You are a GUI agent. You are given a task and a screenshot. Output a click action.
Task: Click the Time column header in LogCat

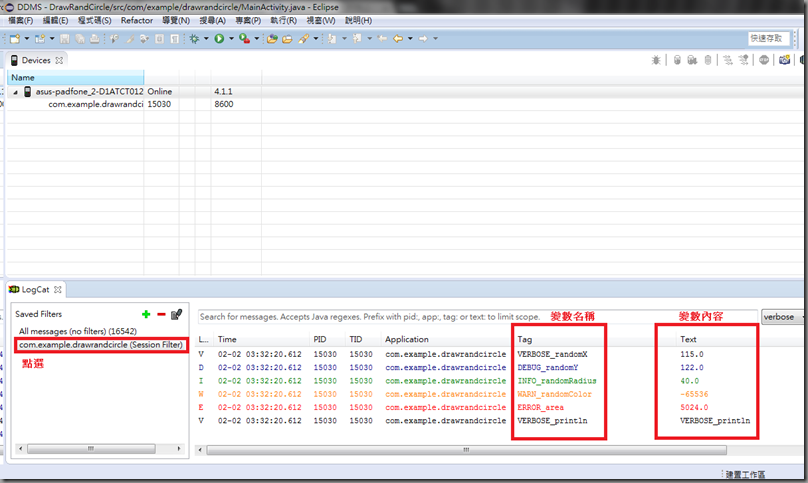(262, 339)
